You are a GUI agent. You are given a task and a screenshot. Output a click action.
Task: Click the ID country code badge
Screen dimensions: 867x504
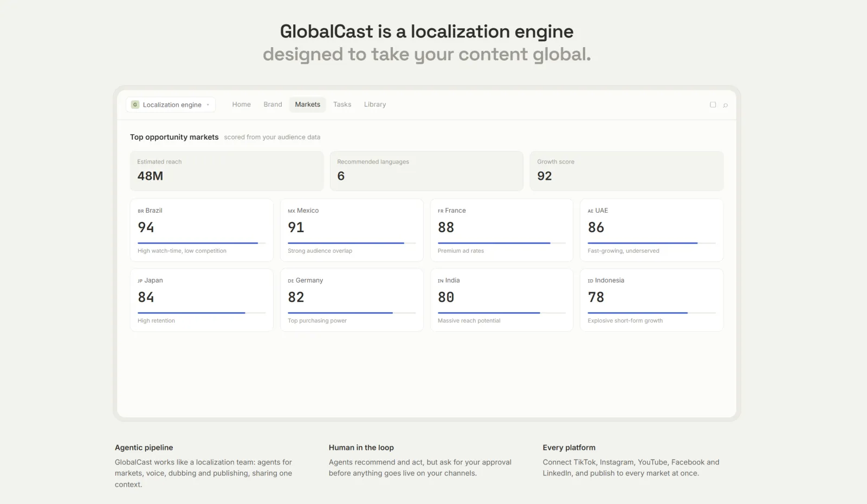[x=591, y=281]
